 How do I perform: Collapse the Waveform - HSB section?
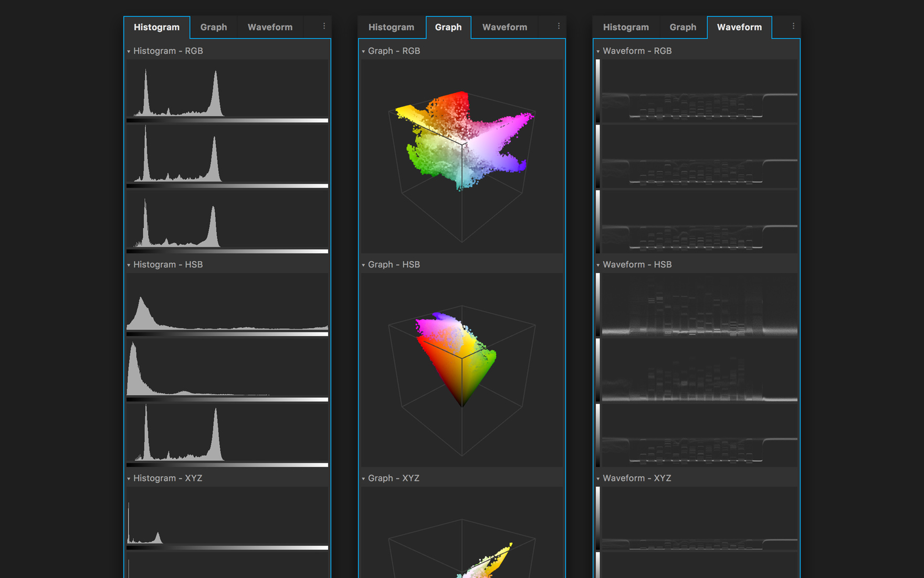coord(598,265)
